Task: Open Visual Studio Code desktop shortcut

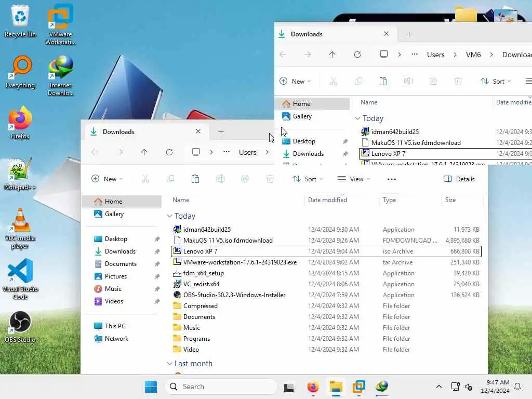Action: [x=20, y=279]
